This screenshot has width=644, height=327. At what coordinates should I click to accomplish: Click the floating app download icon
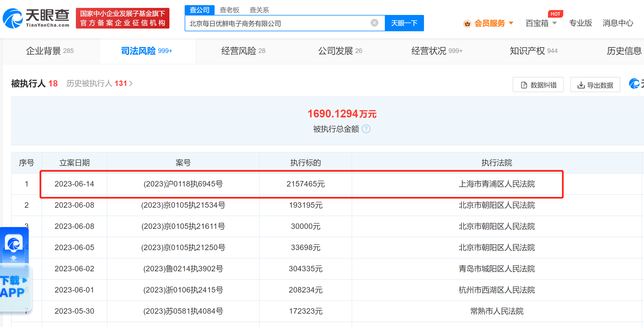(x=14, y=245)
